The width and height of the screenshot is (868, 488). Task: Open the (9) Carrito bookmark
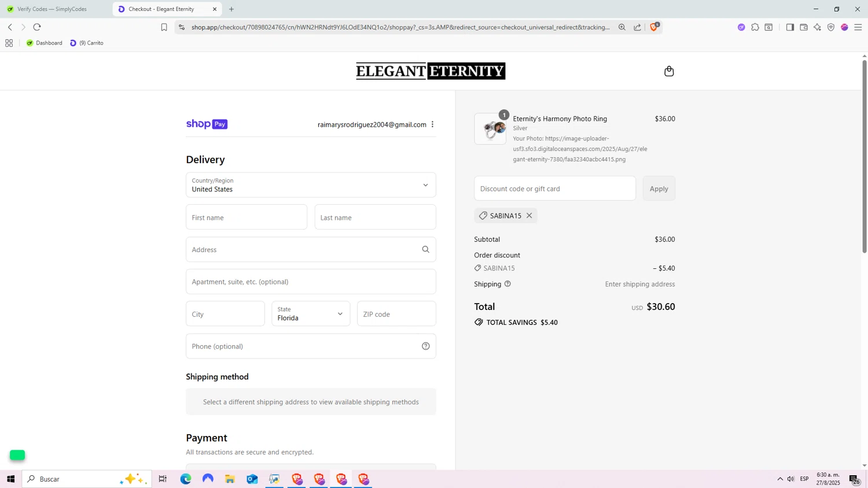[87, 43]
